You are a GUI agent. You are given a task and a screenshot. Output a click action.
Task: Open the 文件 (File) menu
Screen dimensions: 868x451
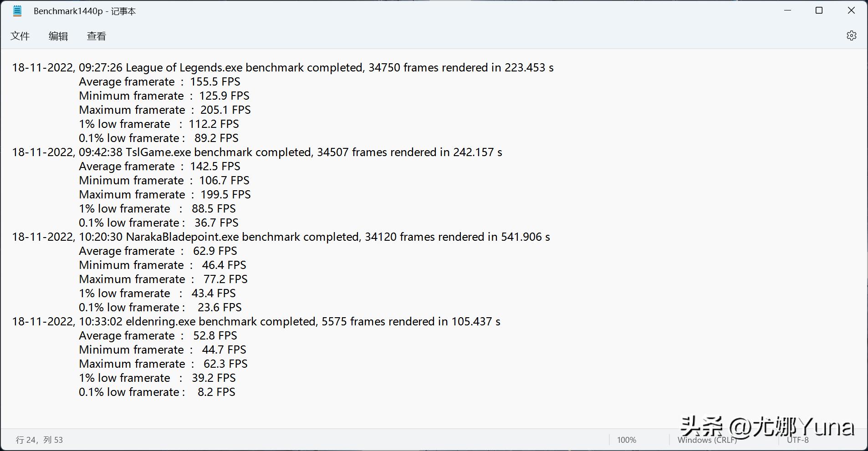pos(20,36)
